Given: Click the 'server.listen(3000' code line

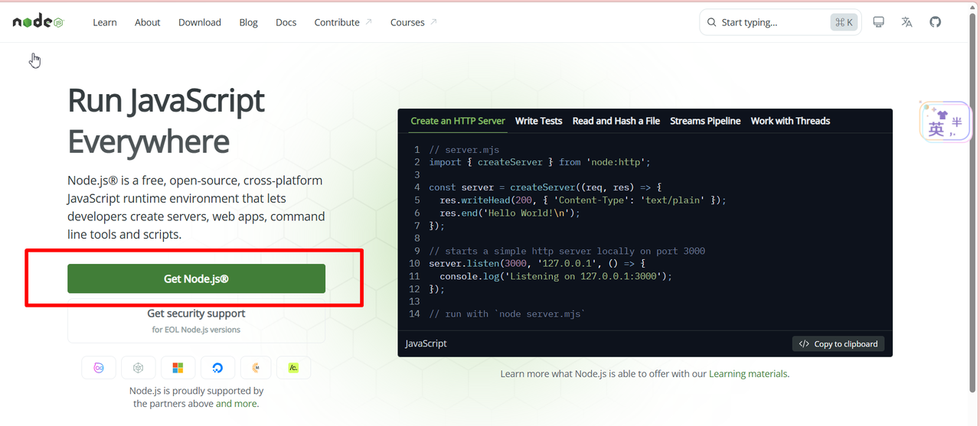Looking at the screenshot, I should [x=537, y=263].
